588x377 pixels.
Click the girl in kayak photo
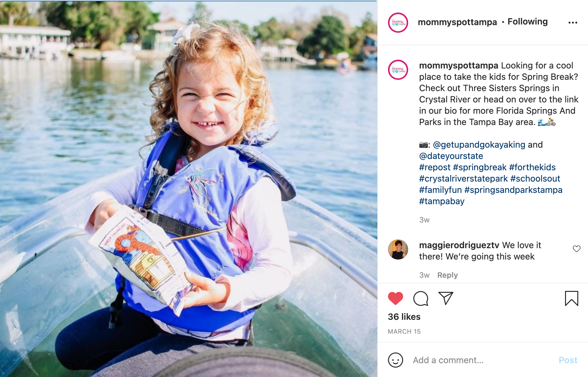189,188
